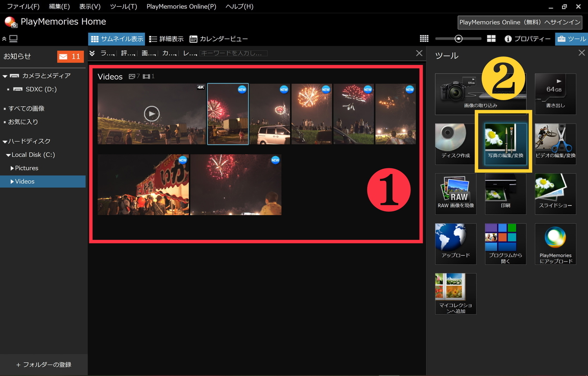588x376 pixels.
Task: Open the PlayMemories Online(P) menu
Action: pos(181,6)
